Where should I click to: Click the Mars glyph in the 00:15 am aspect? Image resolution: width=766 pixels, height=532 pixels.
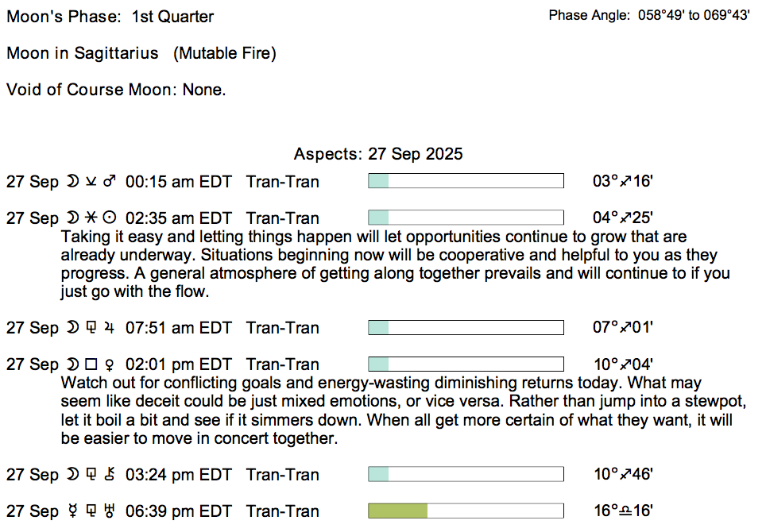pyautogui.click(x=110, y=182)
